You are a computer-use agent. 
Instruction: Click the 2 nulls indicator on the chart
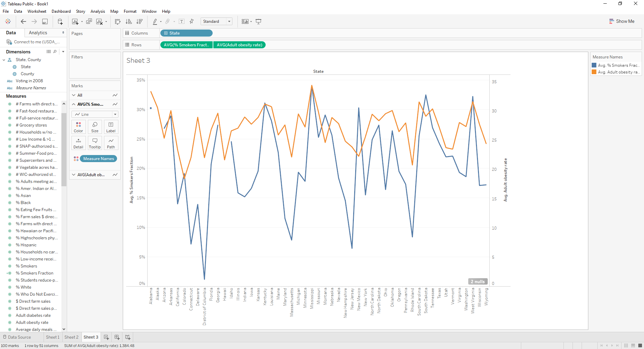[x=478, y=281]
